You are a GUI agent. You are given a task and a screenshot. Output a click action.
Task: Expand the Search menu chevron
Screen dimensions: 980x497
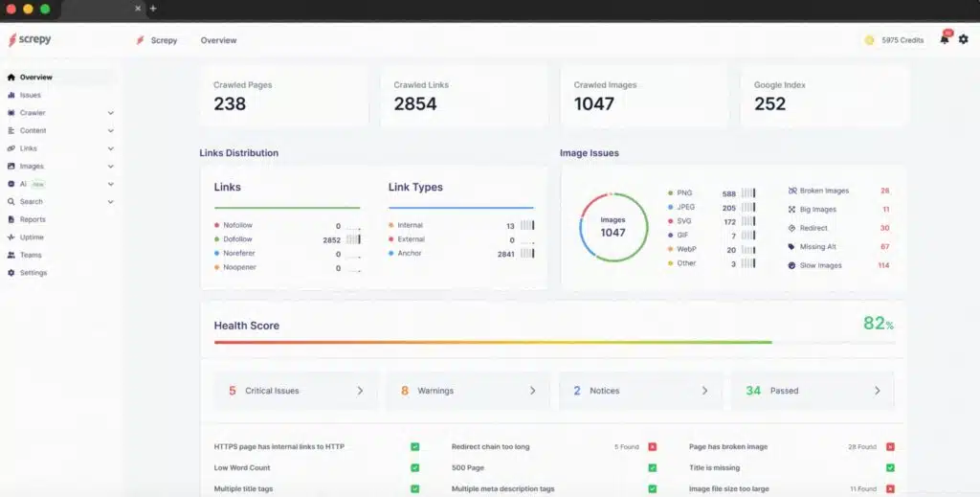click(x=111, y=202)
